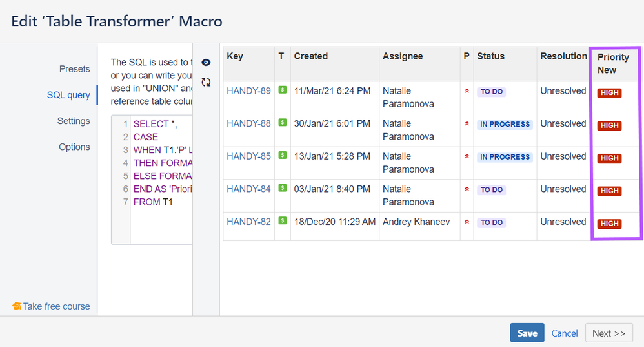This screenshot has width=644, height=347.
Task: Open the Settings tab
Action: [74, 121]
